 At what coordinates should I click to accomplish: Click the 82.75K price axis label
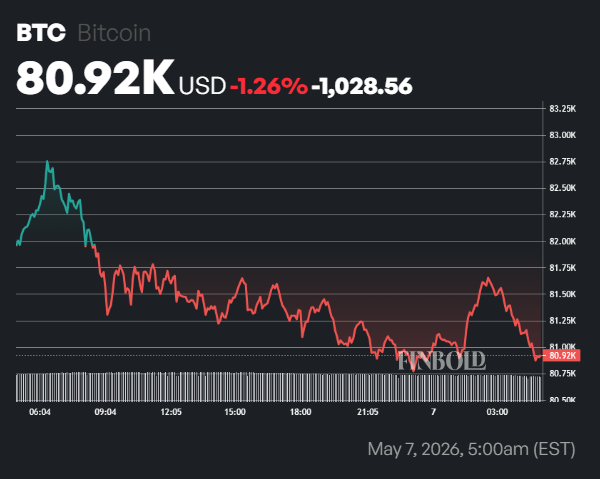[x=562, y=162]
